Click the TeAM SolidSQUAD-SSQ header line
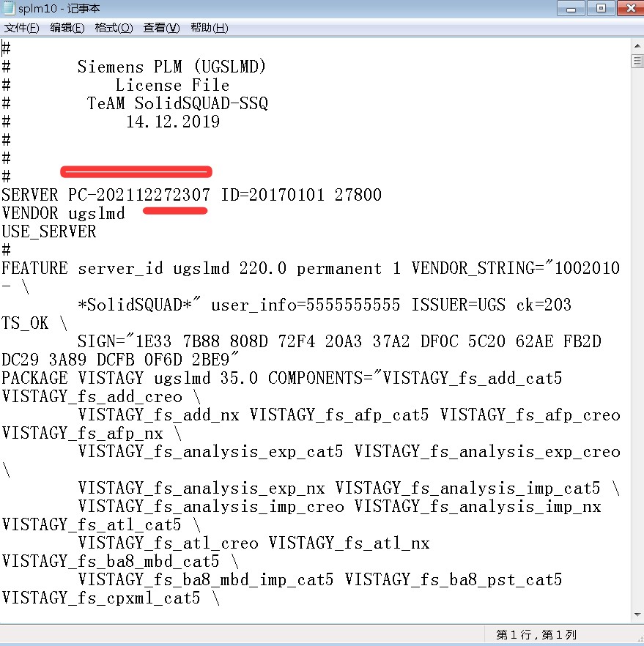Screen dimensions: 644x646 tap(177, 103)
